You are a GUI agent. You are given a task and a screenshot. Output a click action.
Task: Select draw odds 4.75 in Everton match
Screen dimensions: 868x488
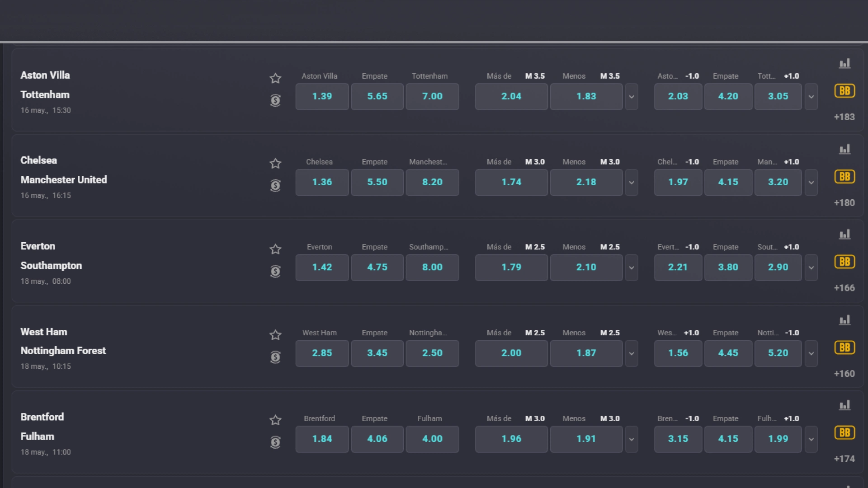click(x=377, y=267)
